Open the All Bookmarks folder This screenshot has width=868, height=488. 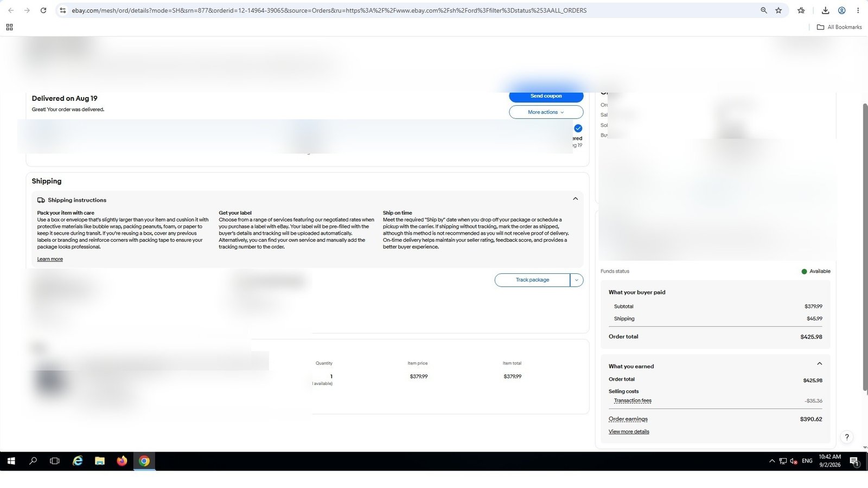pyautogui.click(x=839, y=27)
